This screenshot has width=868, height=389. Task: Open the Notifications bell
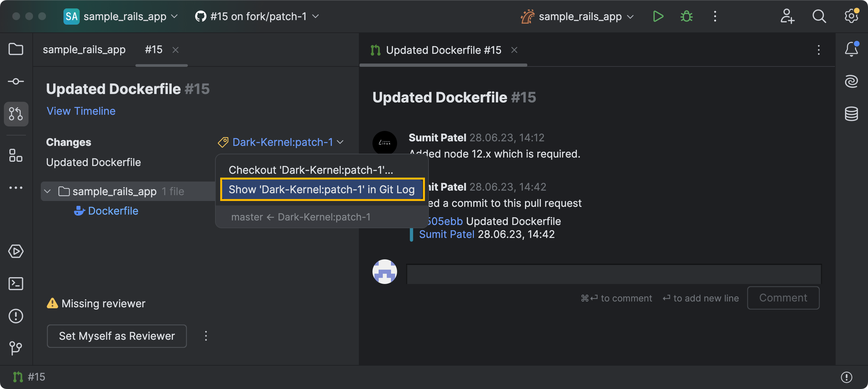click(x=851, y=49)
